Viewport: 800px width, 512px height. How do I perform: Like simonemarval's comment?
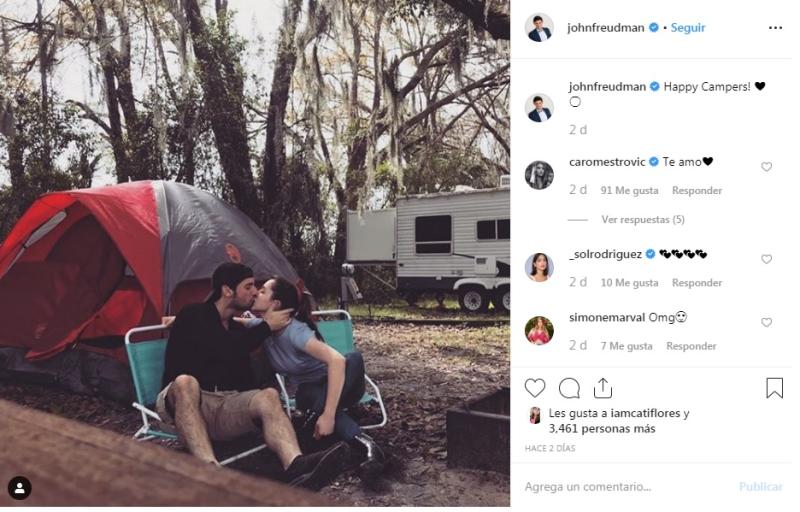point(767,323)
